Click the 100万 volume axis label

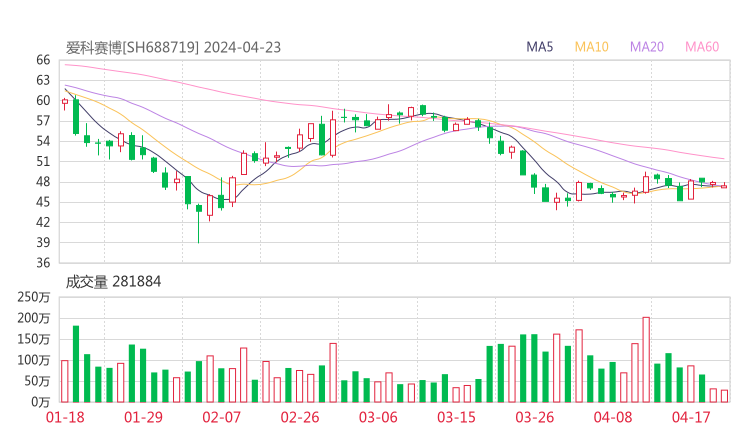34,360
